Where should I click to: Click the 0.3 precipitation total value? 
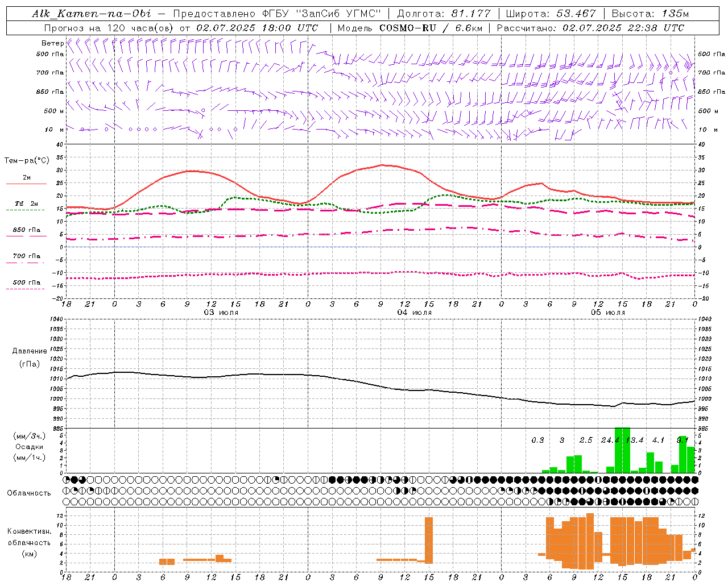click(537, 440)
